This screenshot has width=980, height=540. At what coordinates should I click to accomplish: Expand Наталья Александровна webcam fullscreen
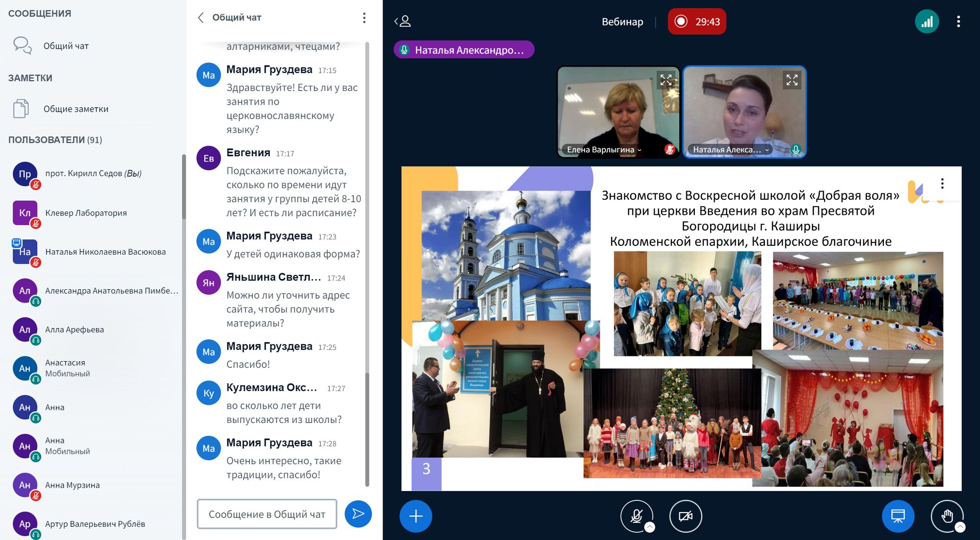tap(792, 80)
